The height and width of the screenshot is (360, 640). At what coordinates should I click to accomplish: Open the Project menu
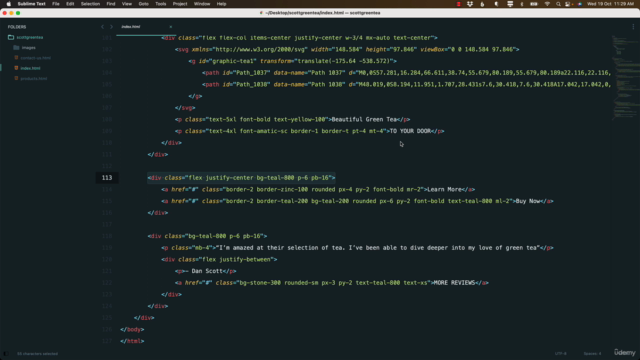[180, 4]
